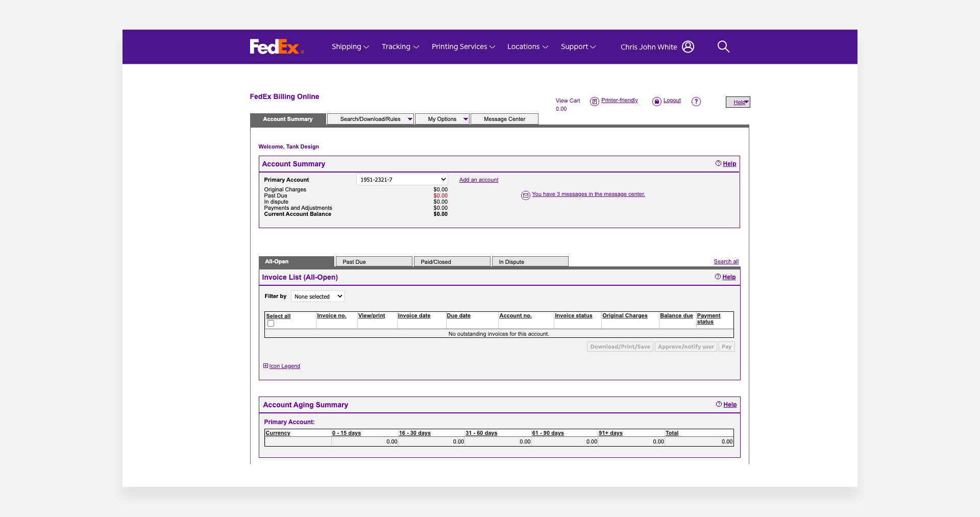Sort by Account no. column header

(x=516, y=315)
